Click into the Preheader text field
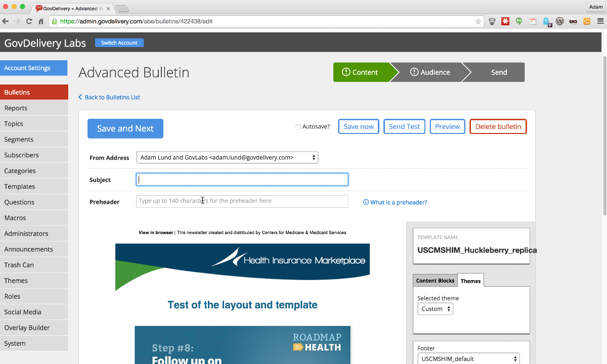The image size is (607, 364). [x=242, y=201]
